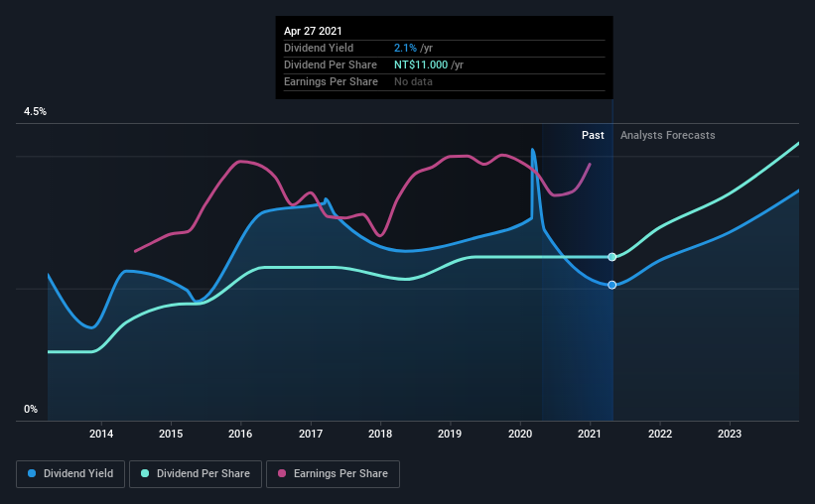Screen dimensions: 815x504
Task: Click the blue Dividend Yield legend dot
Action: point(32,473)
